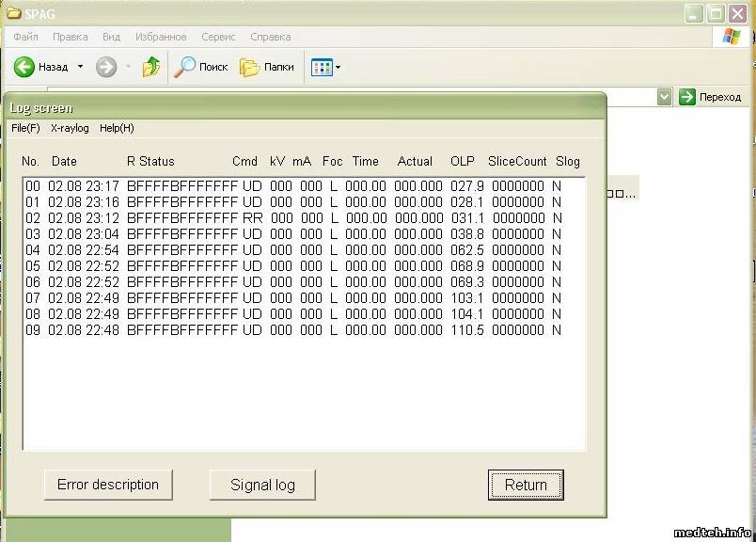
Task: Click the Error description button
Action: [x=108, y=485]
